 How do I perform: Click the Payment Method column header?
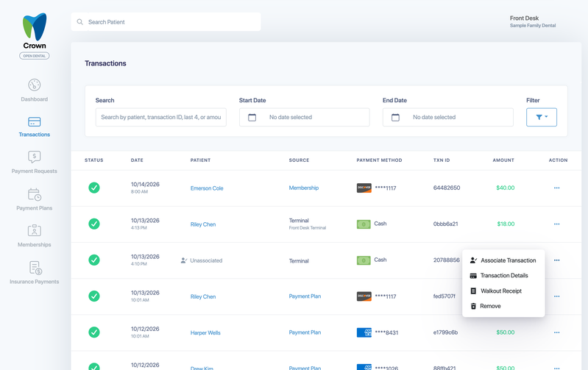point(379,160)
